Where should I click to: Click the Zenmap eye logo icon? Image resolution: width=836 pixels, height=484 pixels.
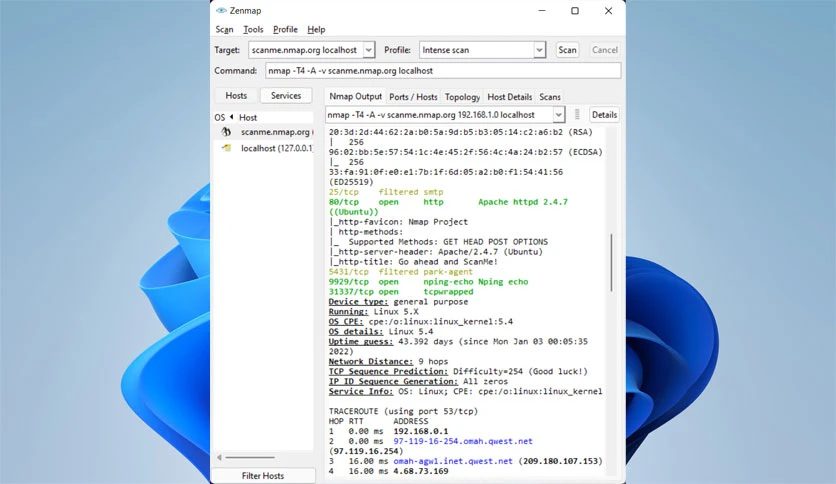(221, 11)
